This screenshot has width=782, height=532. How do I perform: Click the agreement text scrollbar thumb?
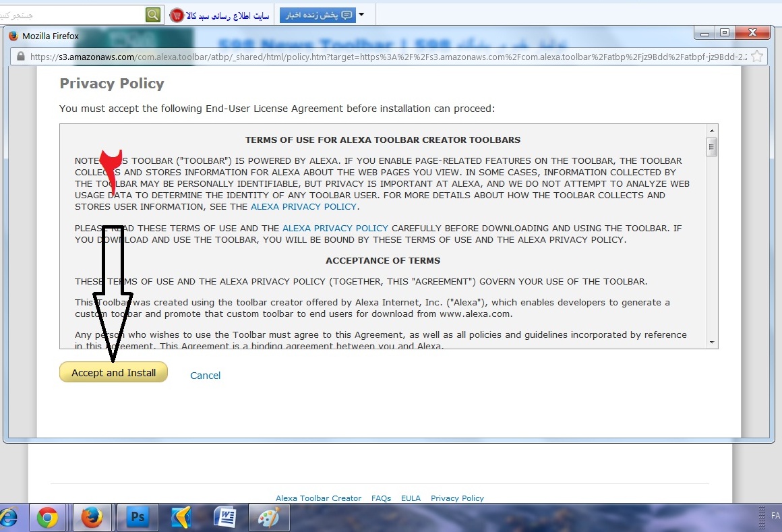(712, 147)
